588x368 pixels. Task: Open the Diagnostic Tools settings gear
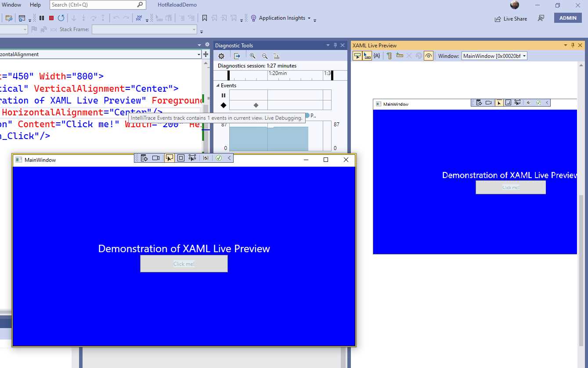click(221, 56)
